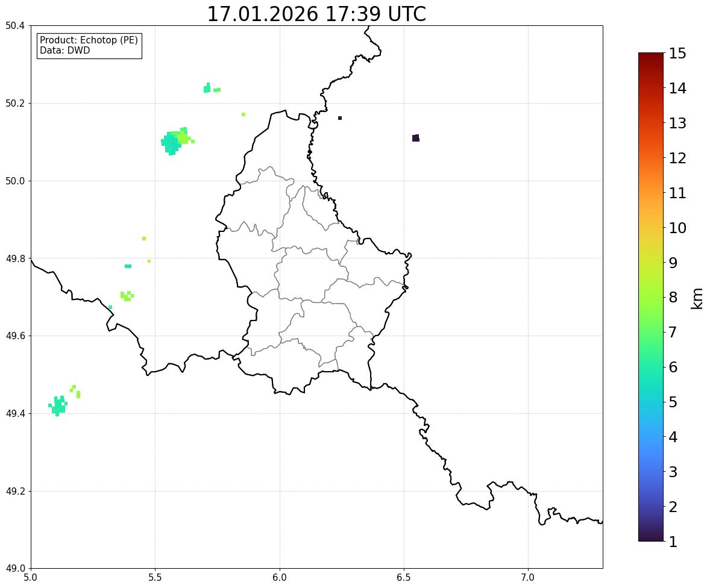
Task: Click the colorbar gradient at 12 km
Action: click(x=651, y=157)
